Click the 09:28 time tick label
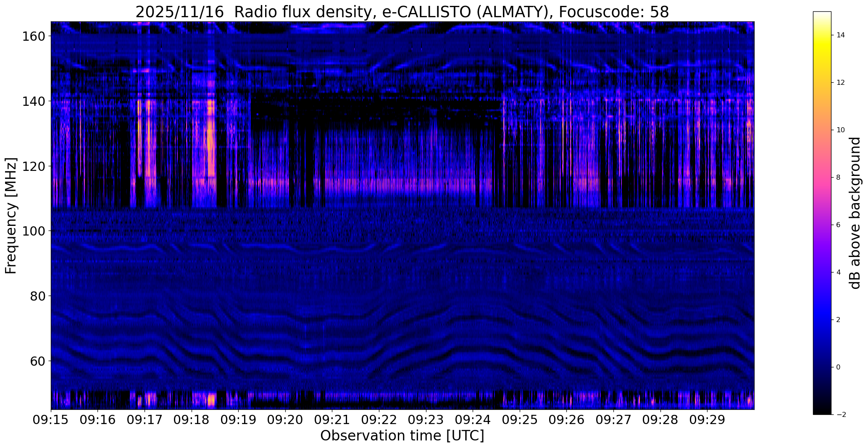Image resolution: width=868 pixels, height=448 pixels. (660, 419)
